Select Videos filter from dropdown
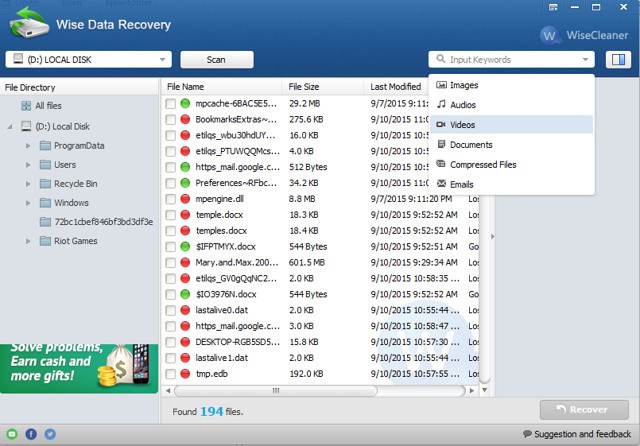The image size is (640, 446). click(511, 124)
